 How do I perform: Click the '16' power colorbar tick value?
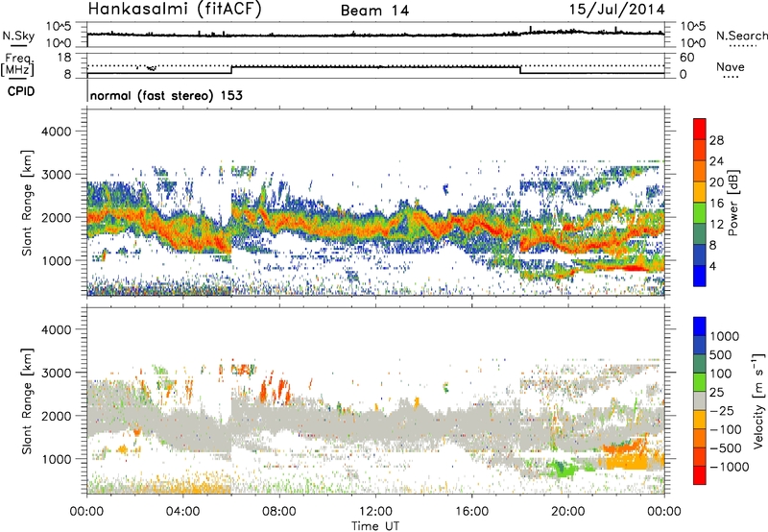point(716,204)
